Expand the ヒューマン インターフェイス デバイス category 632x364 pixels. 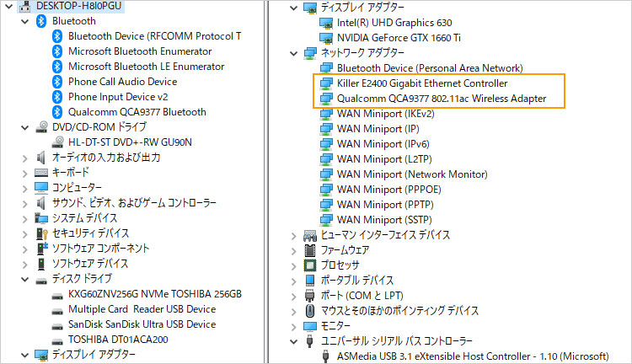pyautogui.click(x=292, y=235)
